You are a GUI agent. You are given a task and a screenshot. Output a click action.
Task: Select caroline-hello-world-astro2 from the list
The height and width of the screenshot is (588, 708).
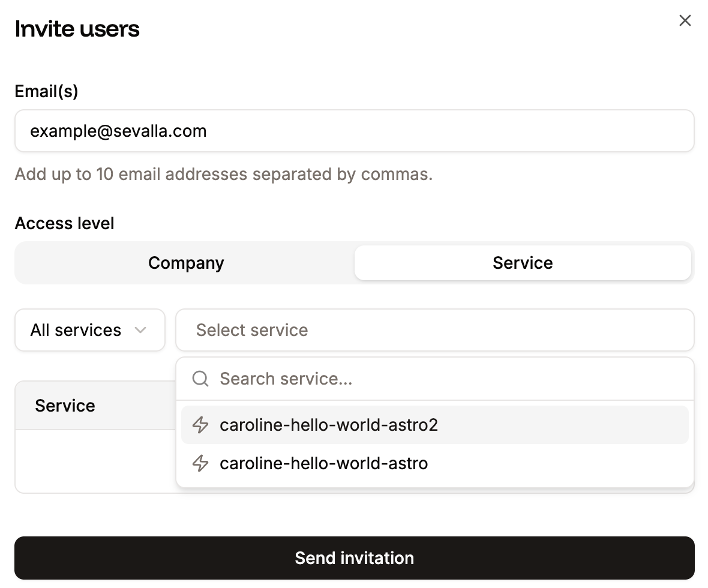[x=329, y=425]
